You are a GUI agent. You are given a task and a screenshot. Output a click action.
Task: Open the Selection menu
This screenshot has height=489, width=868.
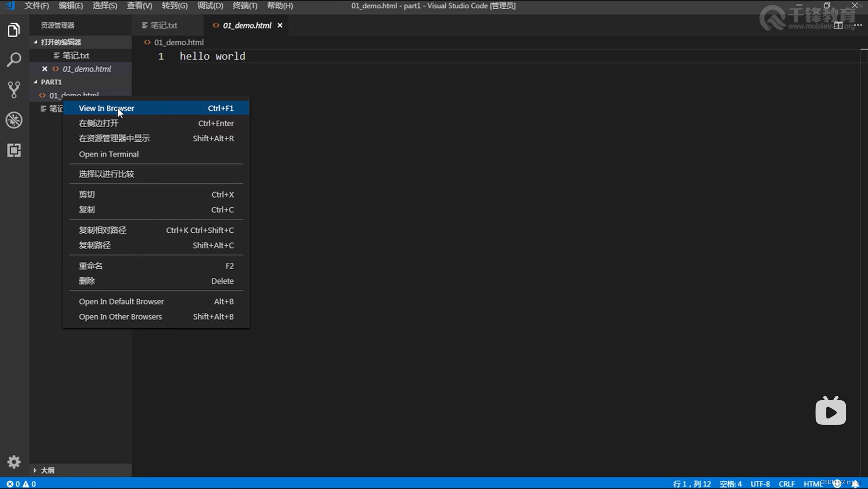105,6
